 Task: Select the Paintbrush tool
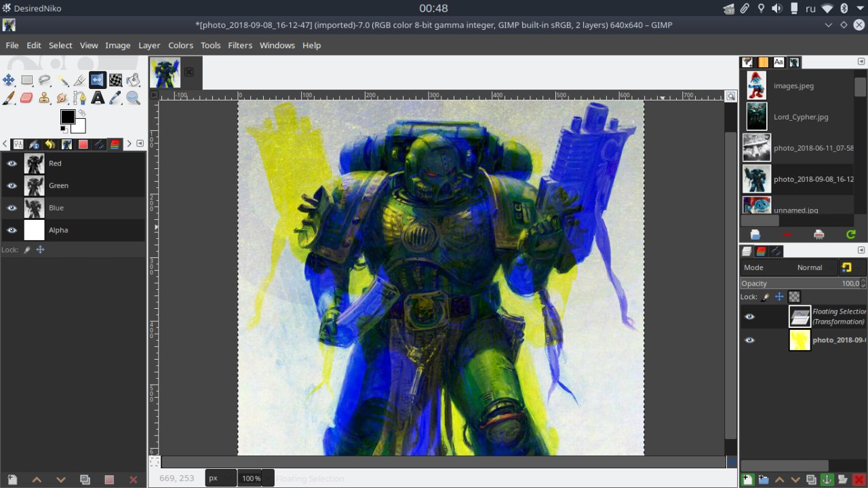9,98
